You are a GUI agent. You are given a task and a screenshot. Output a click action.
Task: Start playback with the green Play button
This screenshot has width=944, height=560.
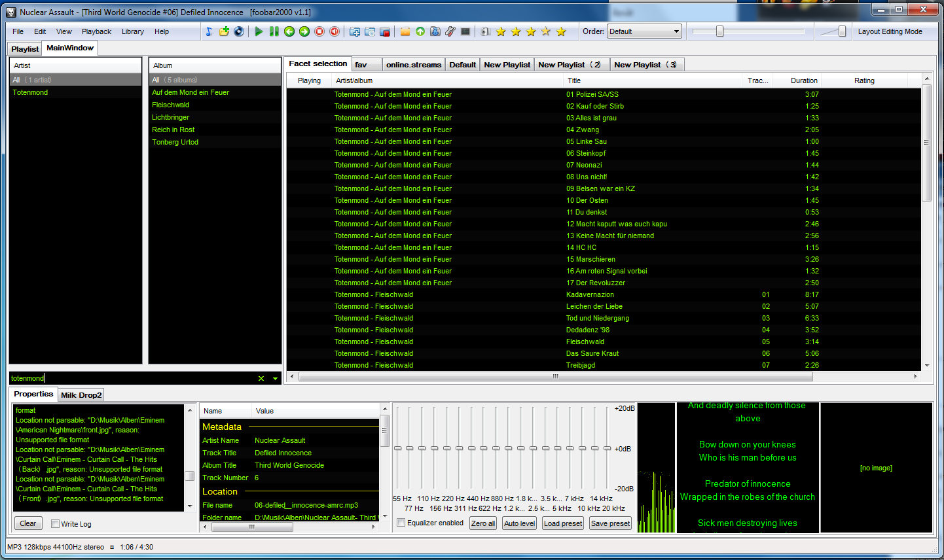[259, 31]
